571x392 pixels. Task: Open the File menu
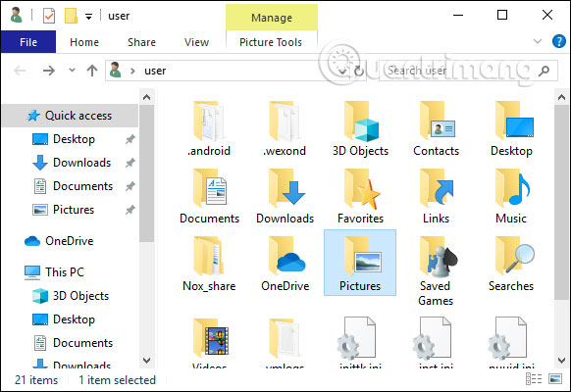(x=28, y=42)
